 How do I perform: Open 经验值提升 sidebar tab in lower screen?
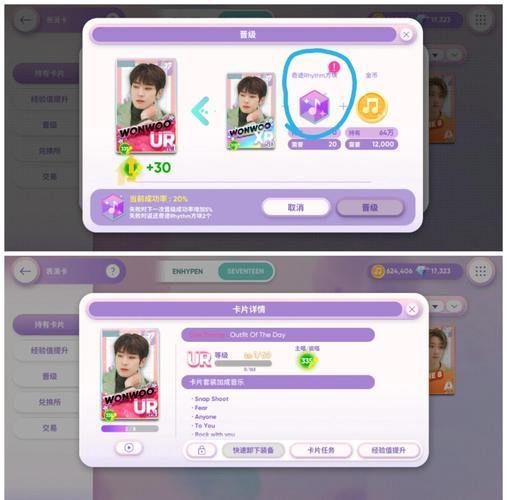(x=49, y=350)
